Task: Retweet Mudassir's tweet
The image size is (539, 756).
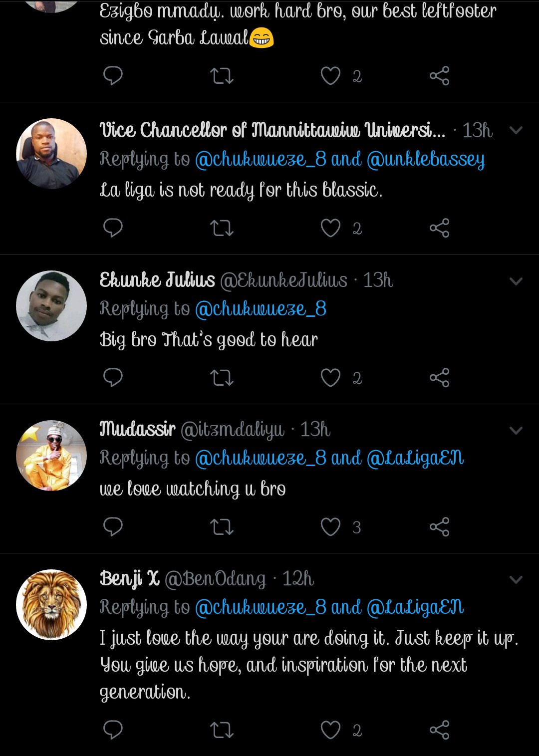Action: point(222,527)
